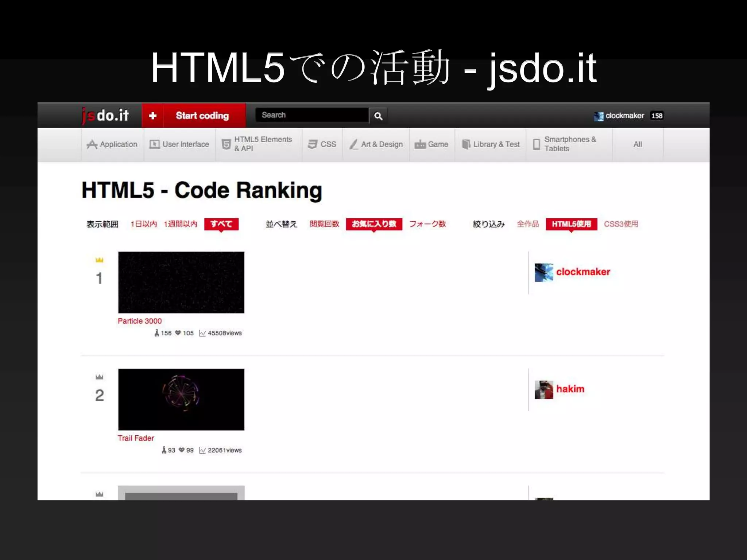Click the jsdo.it logo

[x=105, y=116]
